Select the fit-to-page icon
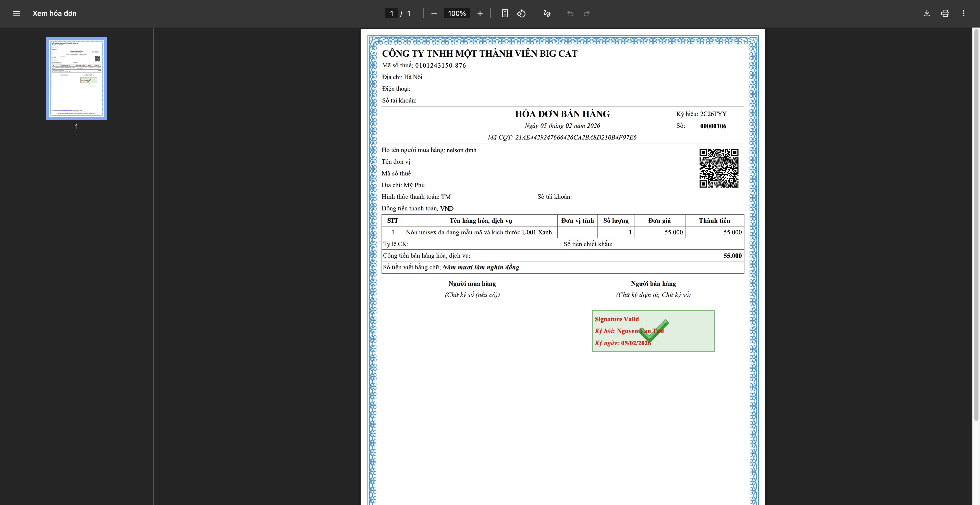Screen dimensions: 980x505 pos(505,13)
